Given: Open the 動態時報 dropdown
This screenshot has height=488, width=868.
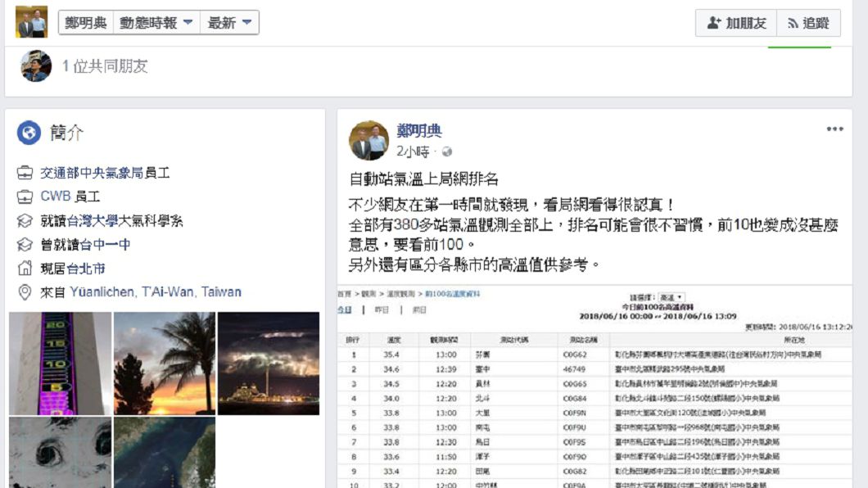Looking at the screenshot, I should [x=156, y=23].
